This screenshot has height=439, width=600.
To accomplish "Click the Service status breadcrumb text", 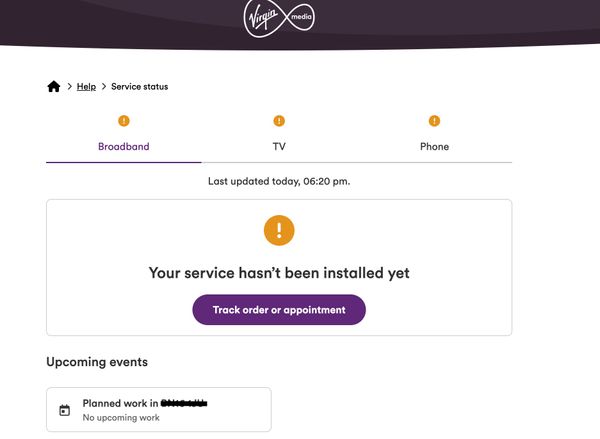I will 140,86.
